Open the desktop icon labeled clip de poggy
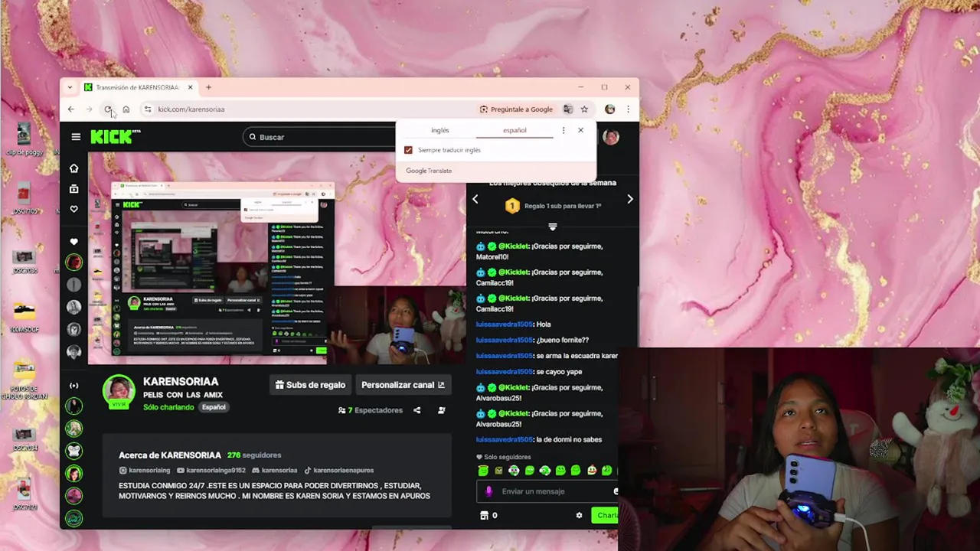Viewport: 980px width, 551px height. (24, 139)
